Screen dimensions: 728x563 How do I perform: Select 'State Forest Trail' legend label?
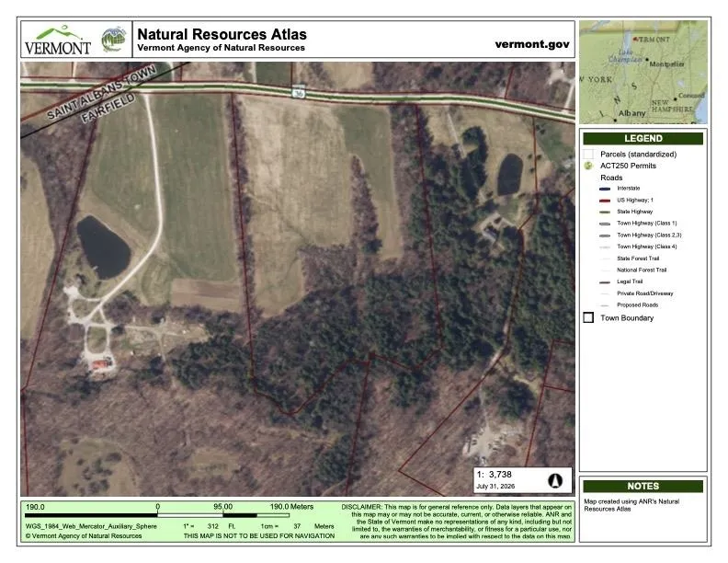[638, 259]
